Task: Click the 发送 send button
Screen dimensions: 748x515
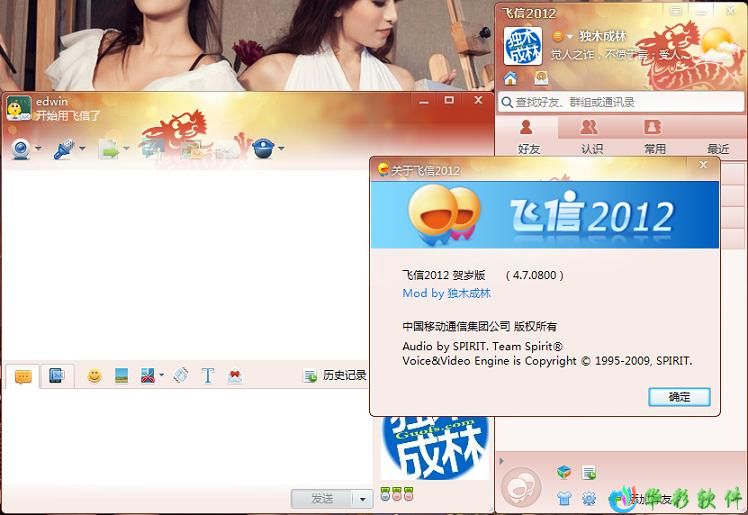Action: click(x=322, y=499)
